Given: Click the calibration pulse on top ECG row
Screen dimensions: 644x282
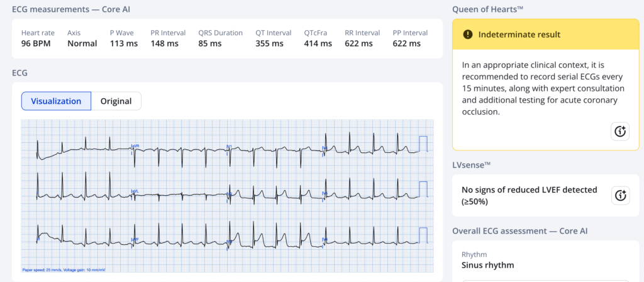Looking at the screenshot, I should pyautogui.click(x=423, y=144).
